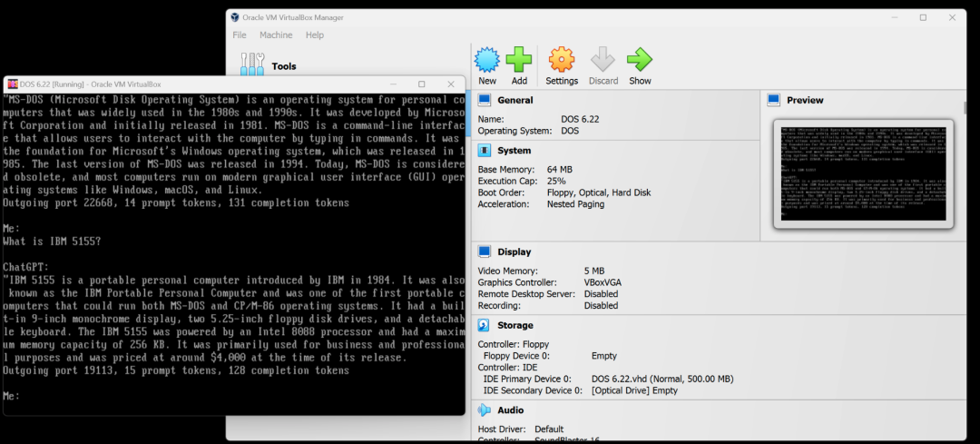Click the host driver value 'Default'
980x444 pixels.
tap(549, 429)
